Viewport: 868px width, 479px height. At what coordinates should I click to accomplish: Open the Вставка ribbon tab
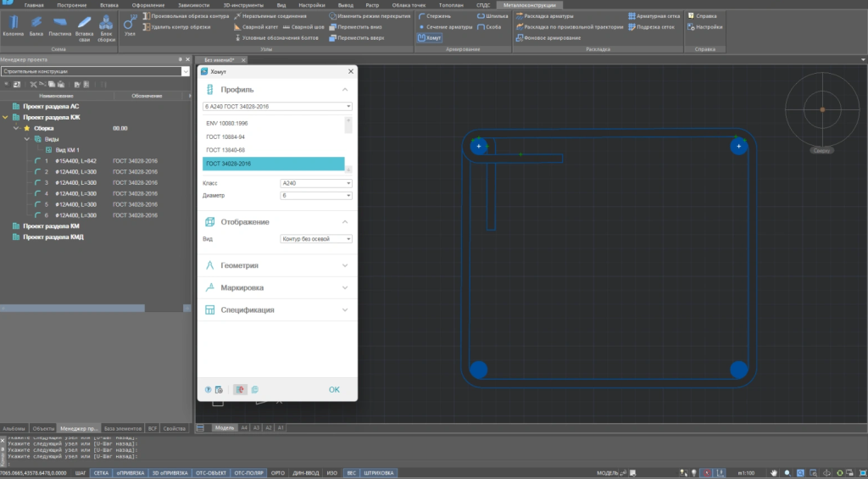tap(109, 5)
